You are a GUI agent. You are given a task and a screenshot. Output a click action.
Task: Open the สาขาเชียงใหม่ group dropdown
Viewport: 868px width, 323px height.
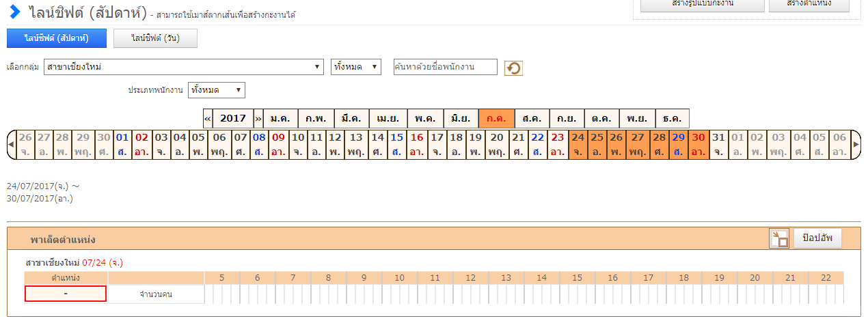point(183,67)
